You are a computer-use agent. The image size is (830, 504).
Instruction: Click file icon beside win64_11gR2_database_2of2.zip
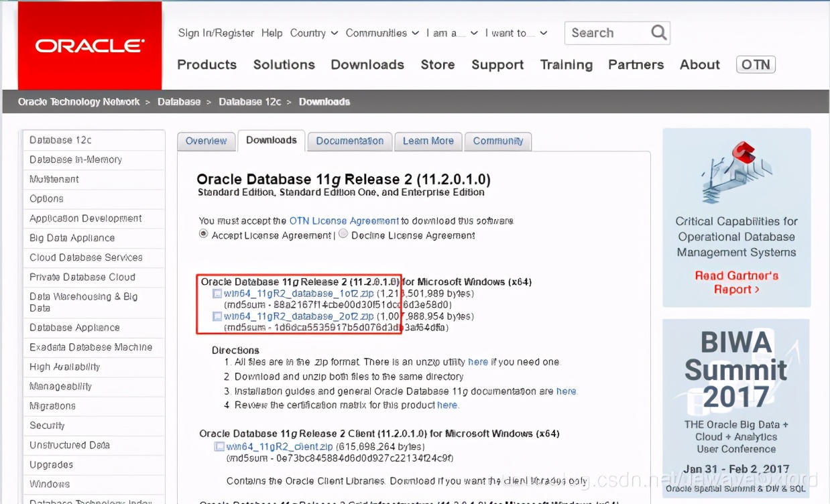[x=217, y=316]
